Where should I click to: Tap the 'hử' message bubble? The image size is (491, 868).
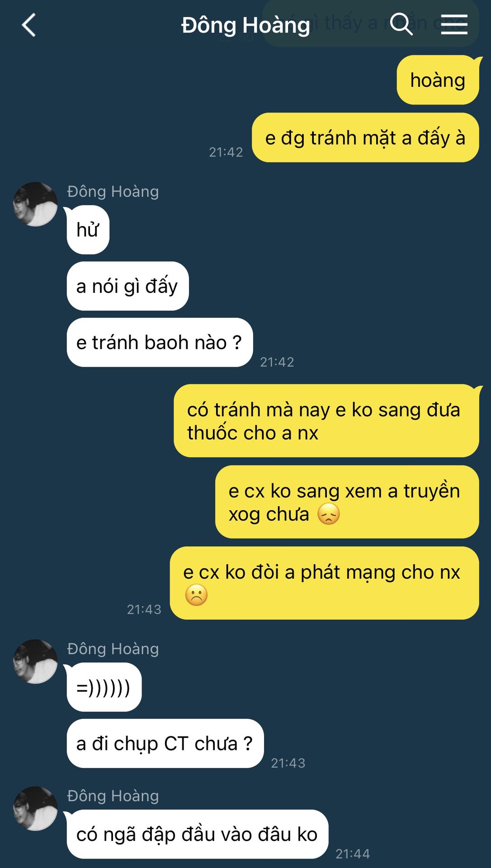(88, 230)
